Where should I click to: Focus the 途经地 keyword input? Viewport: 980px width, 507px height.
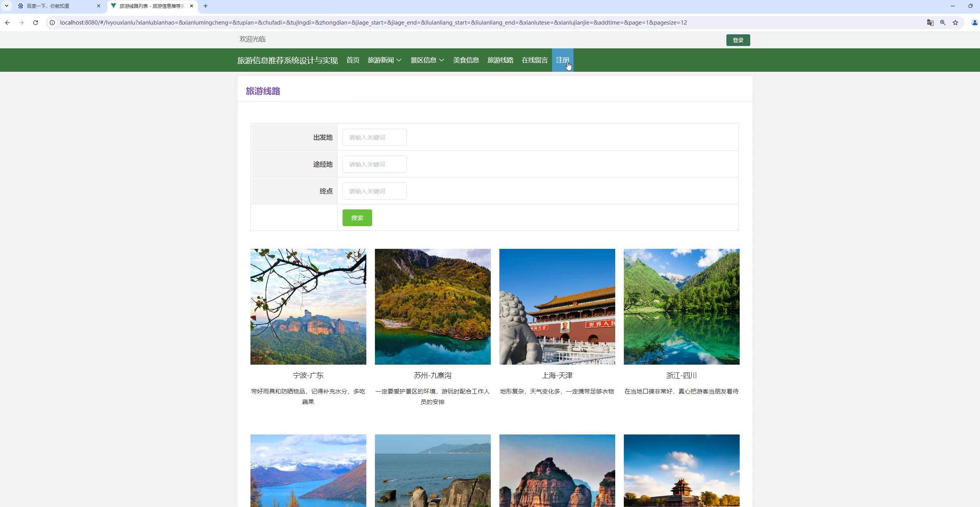(375, 164)
